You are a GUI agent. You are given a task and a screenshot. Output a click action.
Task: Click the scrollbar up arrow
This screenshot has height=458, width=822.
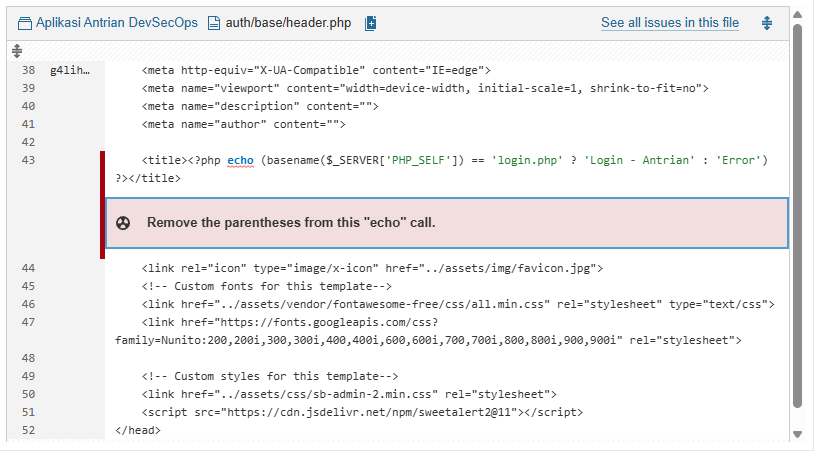(797, 15)
